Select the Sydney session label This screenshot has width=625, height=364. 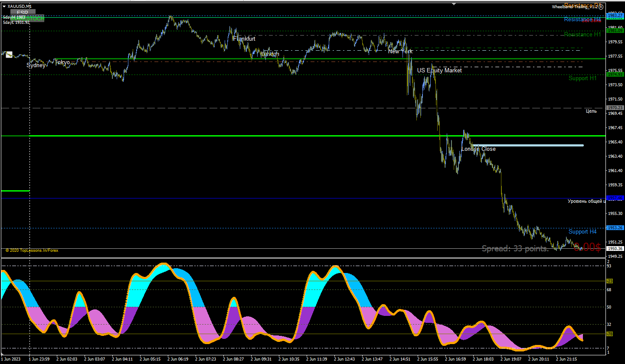tap(36, 65)
